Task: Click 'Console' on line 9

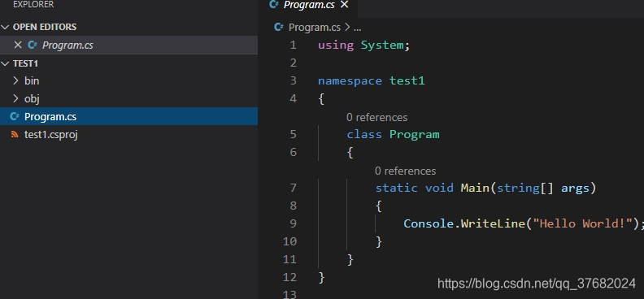Action: tap(429, 223)
